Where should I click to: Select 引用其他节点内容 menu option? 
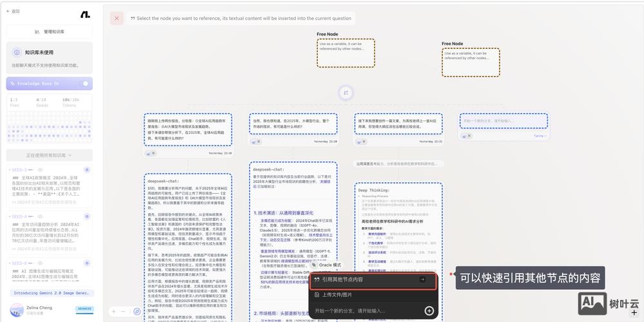pyautogui.click(x=367, y=279)
